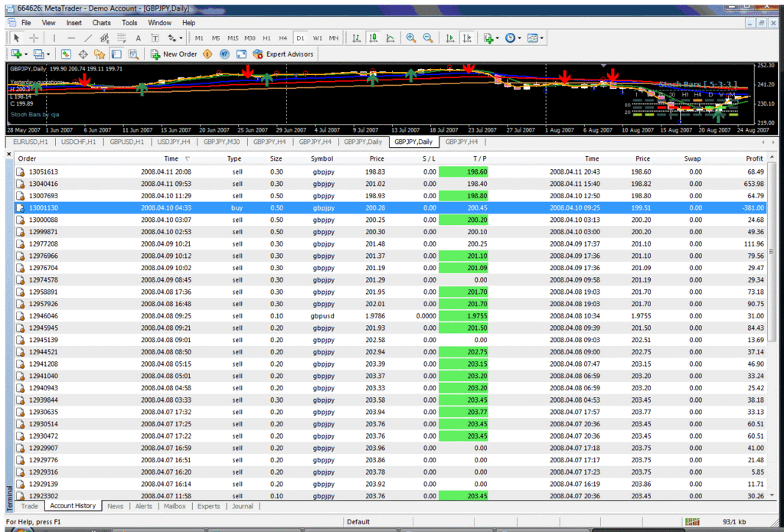Switch chart to H4 timeframe
The image size is (784, 532).
[283, 38]
